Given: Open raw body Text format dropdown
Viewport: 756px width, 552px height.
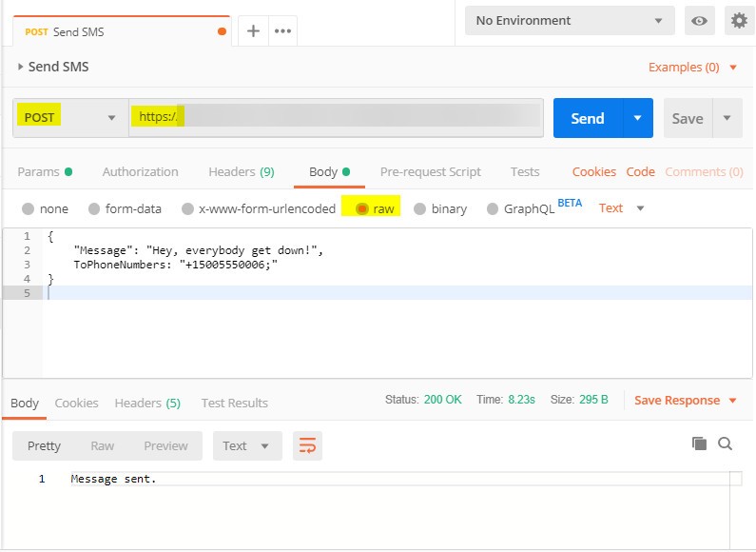Looking at the screenshot, I should (x=622, y=208).
